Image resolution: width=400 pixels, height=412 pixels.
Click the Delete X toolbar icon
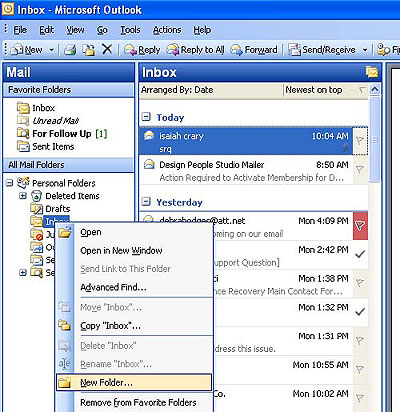[x=107, y=49]
